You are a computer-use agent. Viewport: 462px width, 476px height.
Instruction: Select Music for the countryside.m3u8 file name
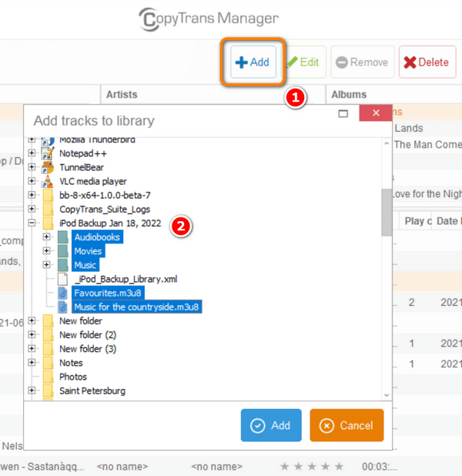coord(136,307)
